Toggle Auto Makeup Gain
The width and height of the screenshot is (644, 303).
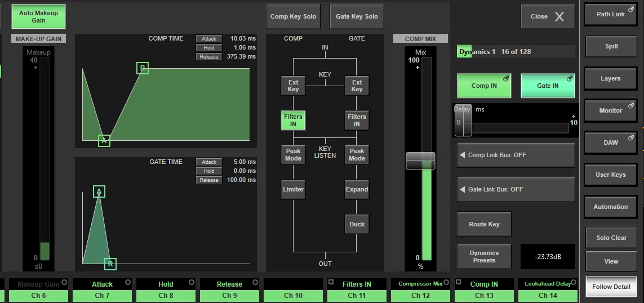(38, 16)
